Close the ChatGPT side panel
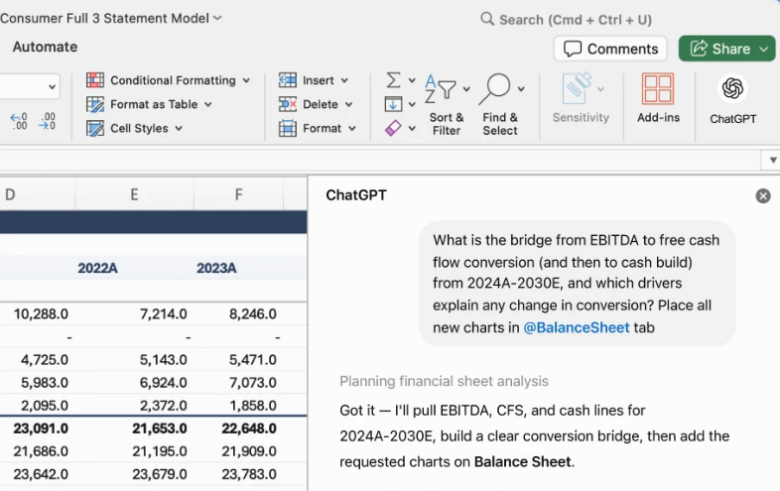 coord(763,196)
